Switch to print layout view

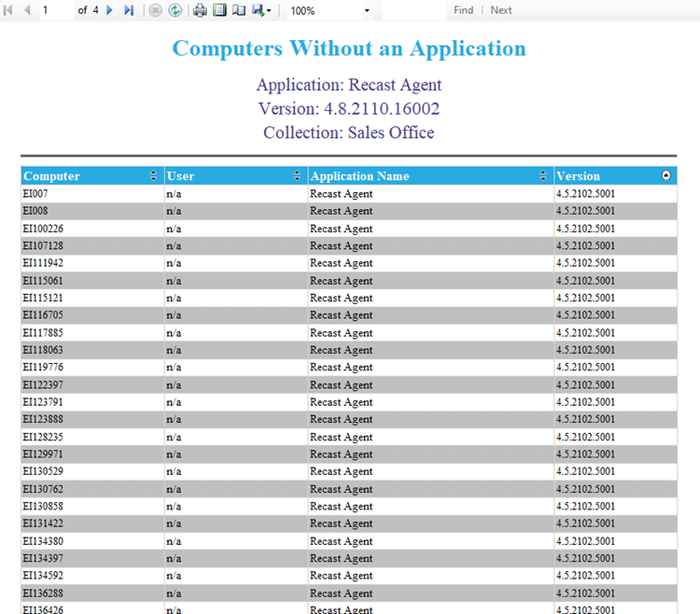point(219,10)
